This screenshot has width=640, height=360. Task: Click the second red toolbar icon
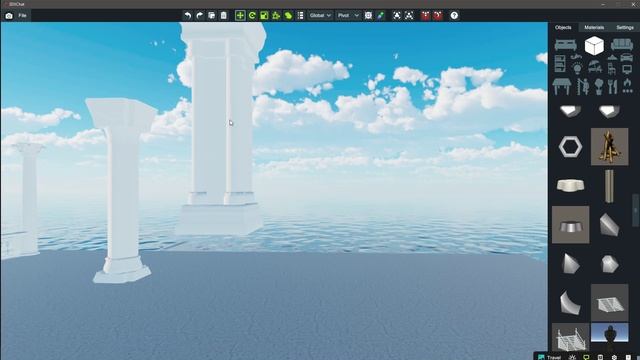[x=438, y=16]
